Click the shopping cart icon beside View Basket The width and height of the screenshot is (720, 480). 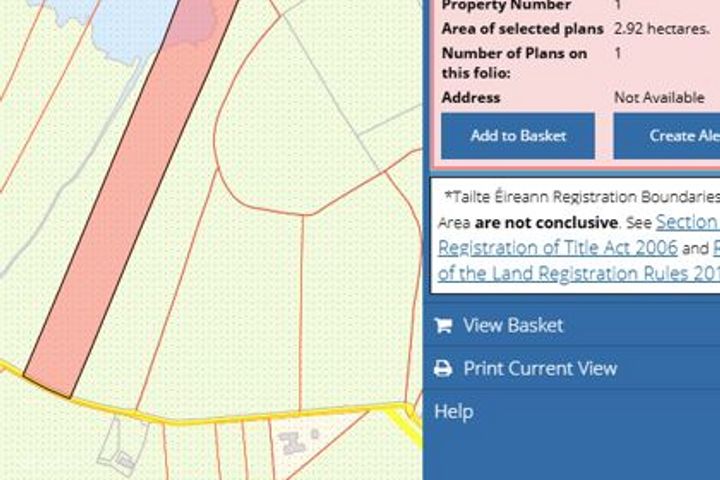pyautogui.click(x=443, y=326)
